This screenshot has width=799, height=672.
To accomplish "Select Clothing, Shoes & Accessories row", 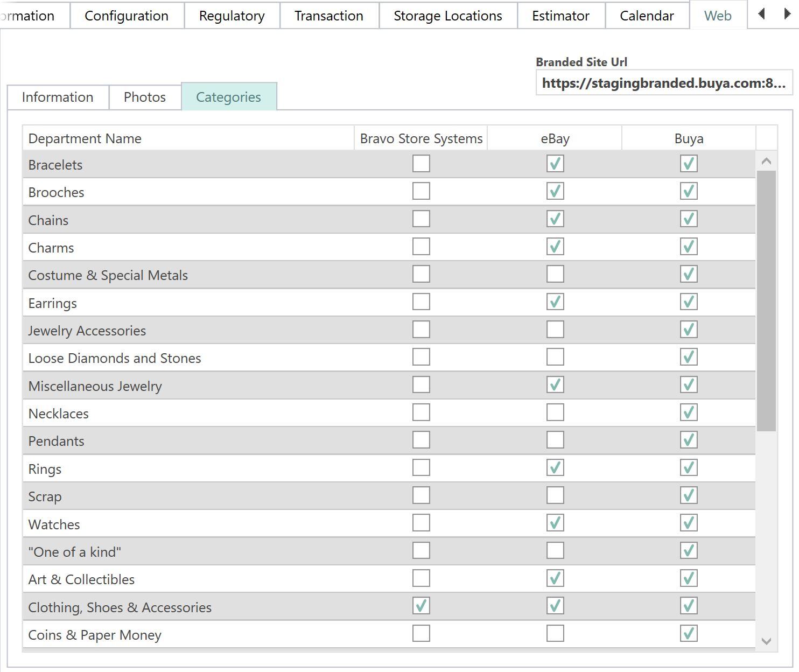I will point(389,607).
